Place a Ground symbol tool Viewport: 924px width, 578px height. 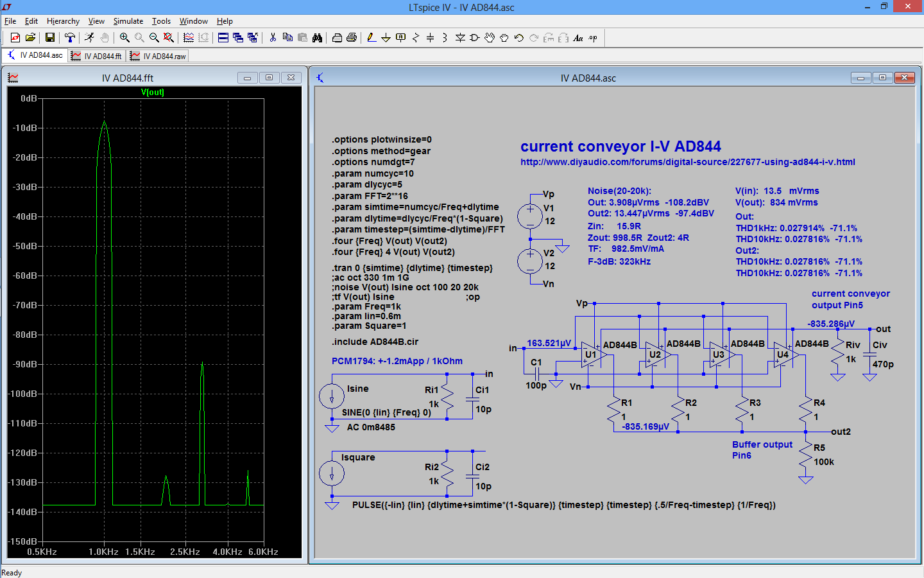tap(386, 38)
